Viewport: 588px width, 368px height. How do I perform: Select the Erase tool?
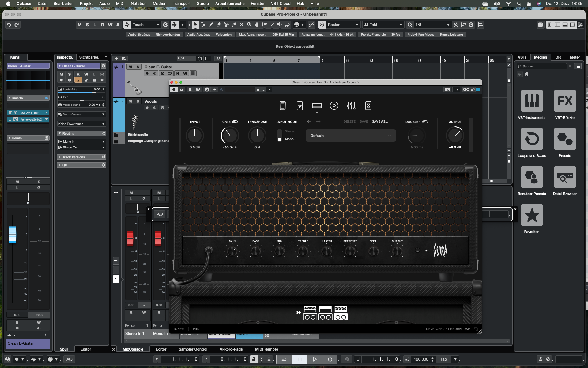tap(219, 25)
